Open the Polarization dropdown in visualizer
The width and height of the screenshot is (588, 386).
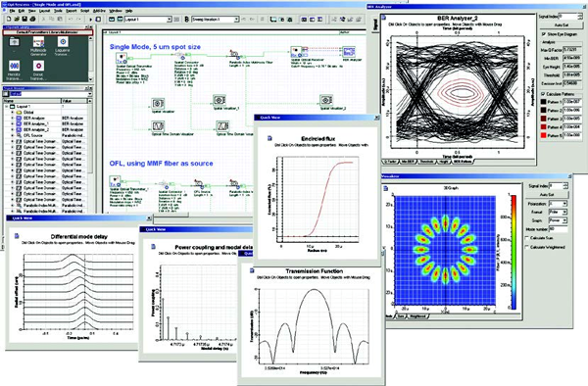tap(558, 204)
